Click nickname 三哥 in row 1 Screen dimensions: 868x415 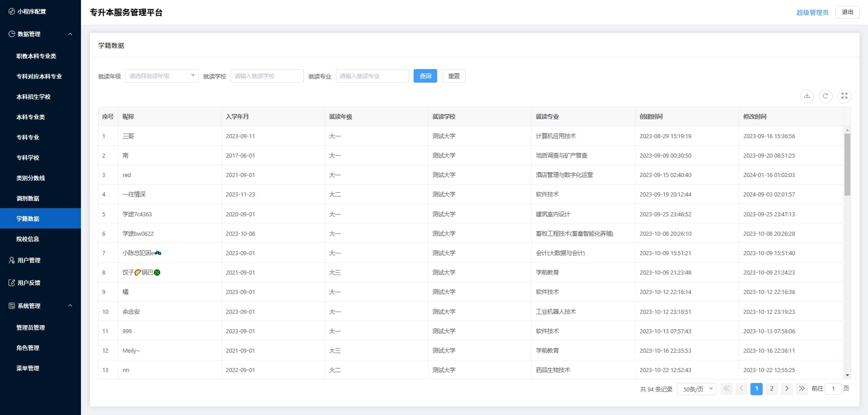pos(128,136)
